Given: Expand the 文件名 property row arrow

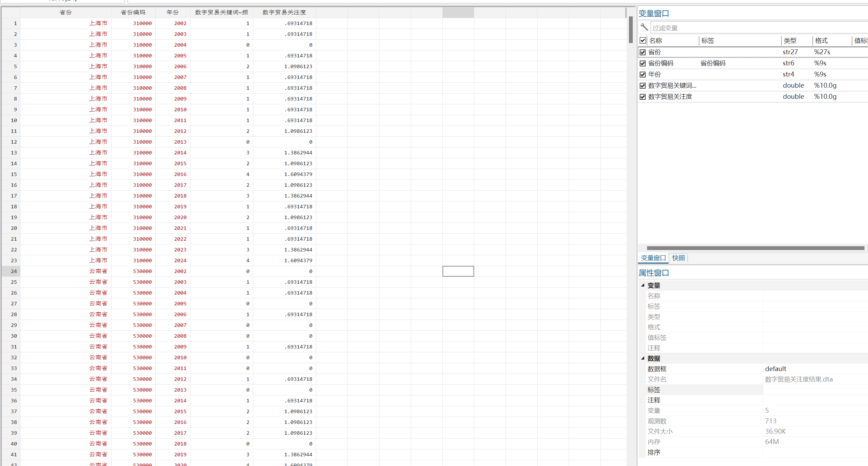Looking at the screenshot, I should click(x=642, y=379).
